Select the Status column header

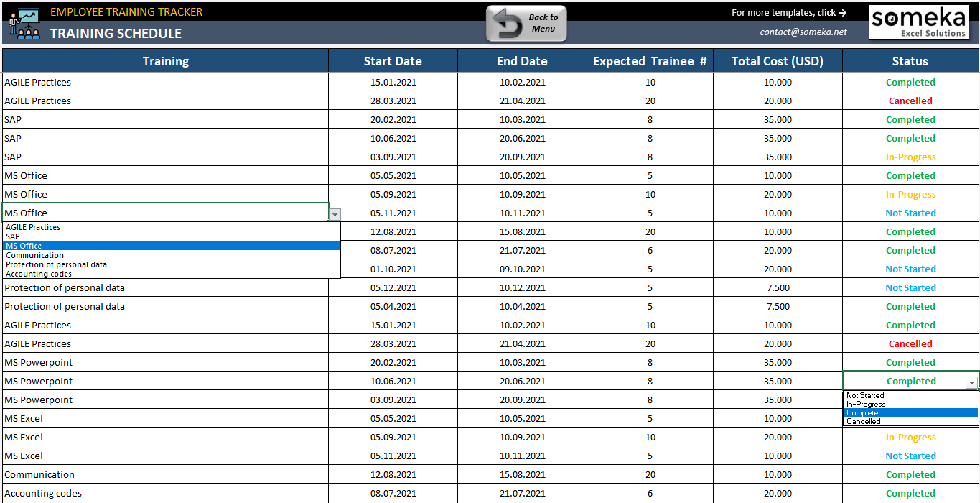pos(910,61)
